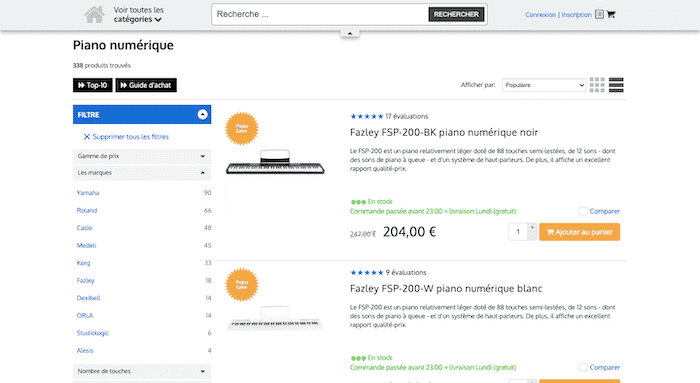Click the 9 évaluations text
The width and height of the screenshot is (700, 383).
click(x=406, y=273)
